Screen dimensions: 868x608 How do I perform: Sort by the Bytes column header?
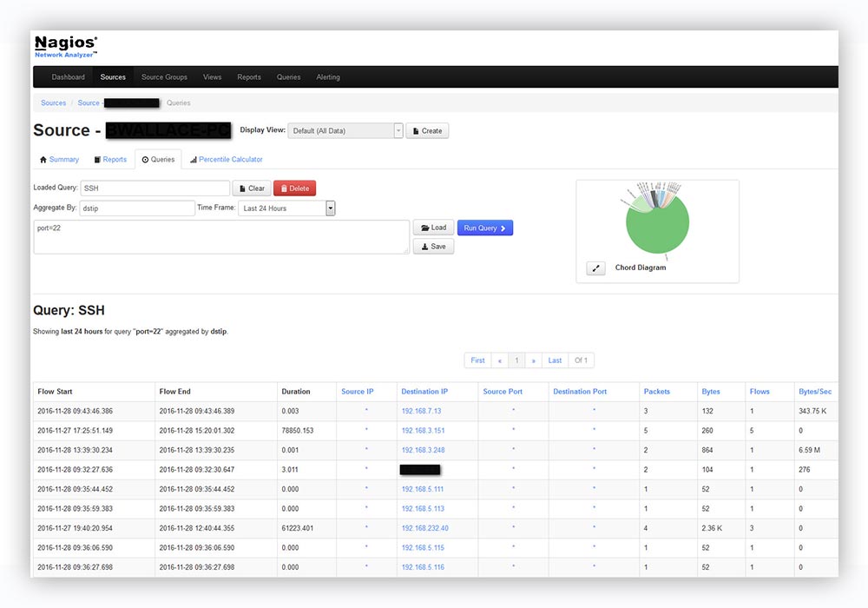pos(711,392)
